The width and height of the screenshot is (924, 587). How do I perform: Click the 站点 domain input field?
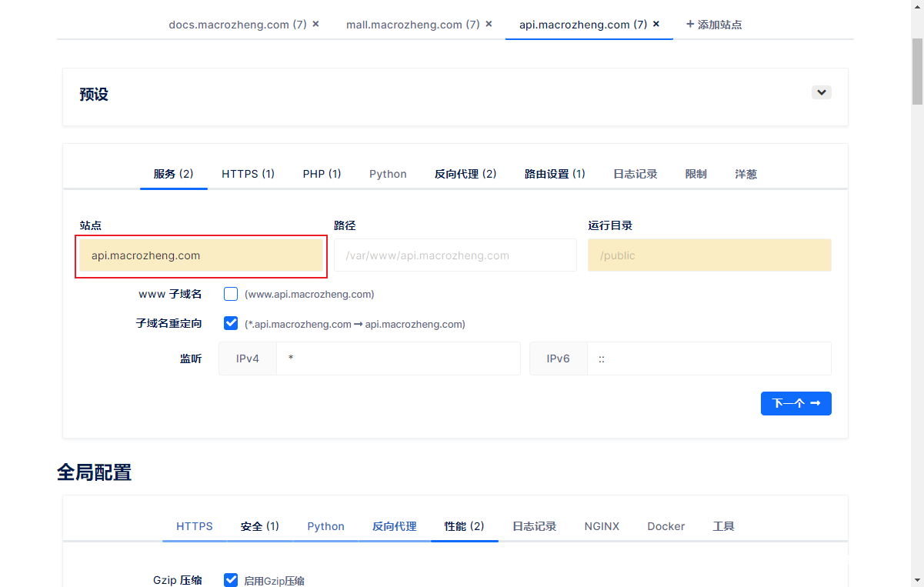coord(201,255)
